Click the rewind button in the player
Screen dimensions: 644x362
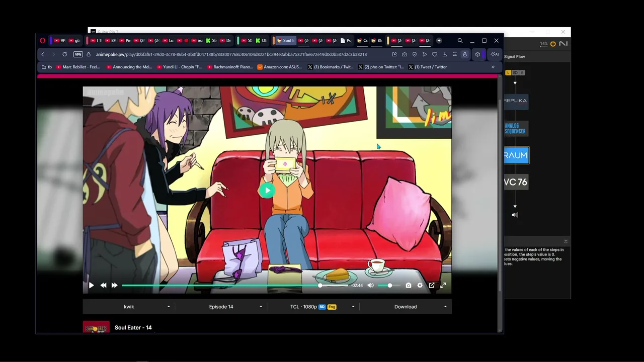click(x=103, y=285)
